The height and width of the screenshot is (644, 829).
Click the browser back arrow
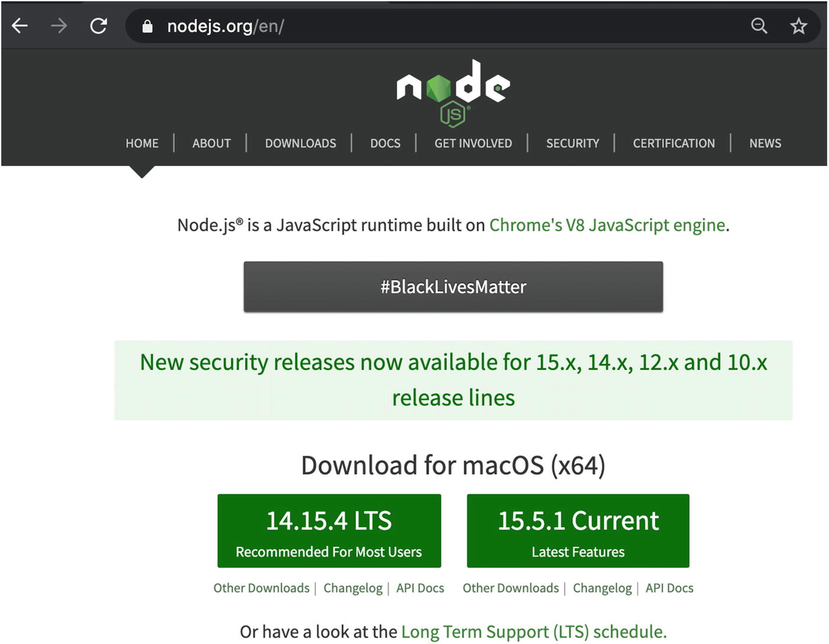click(x=20, y=26)
